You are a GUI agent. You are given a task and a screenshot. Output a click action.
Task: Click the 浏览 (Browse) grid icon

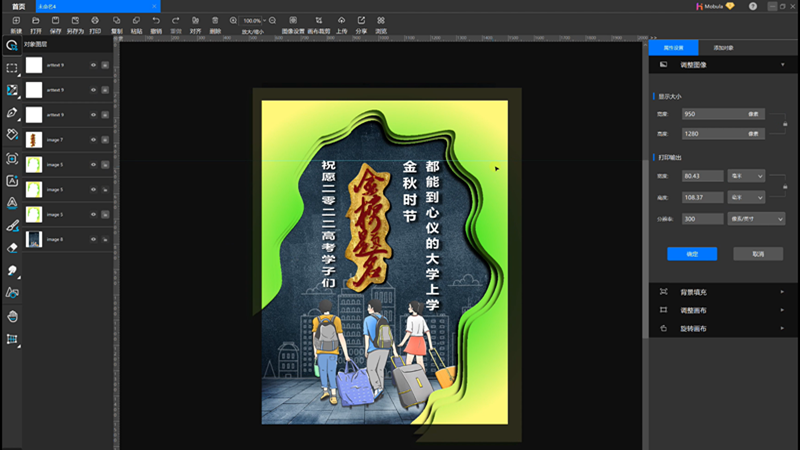click(x=381, y=20)
